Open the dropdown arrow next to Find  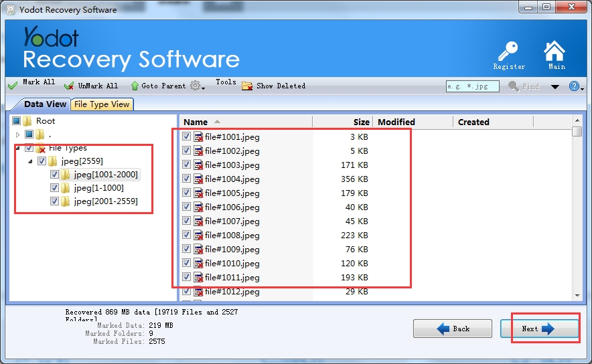coord(554,87)
